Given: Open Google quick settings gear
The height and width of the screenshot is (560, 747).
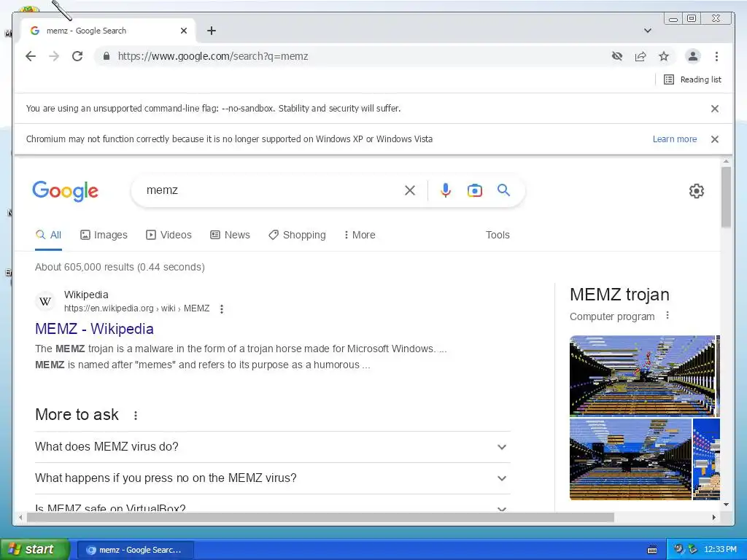Looking at the screenshot, I should (x=697, y=191).
